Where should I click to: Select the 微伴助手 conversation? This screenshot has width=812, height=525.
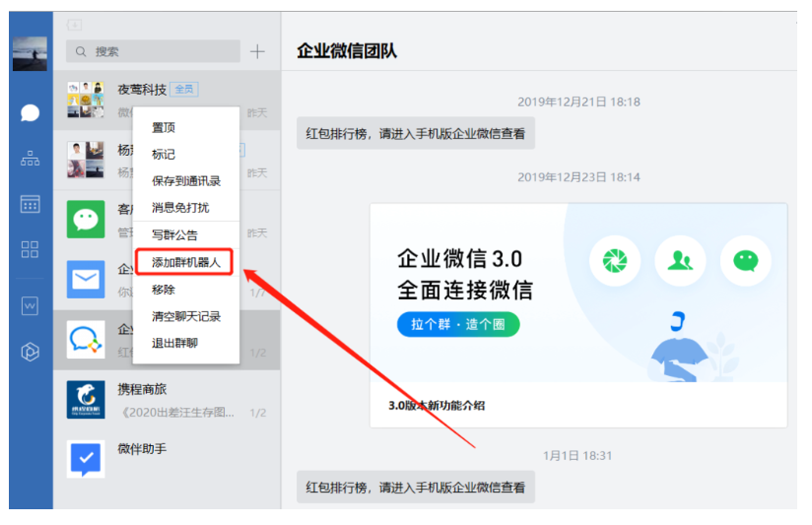click(x=168, y=460)
